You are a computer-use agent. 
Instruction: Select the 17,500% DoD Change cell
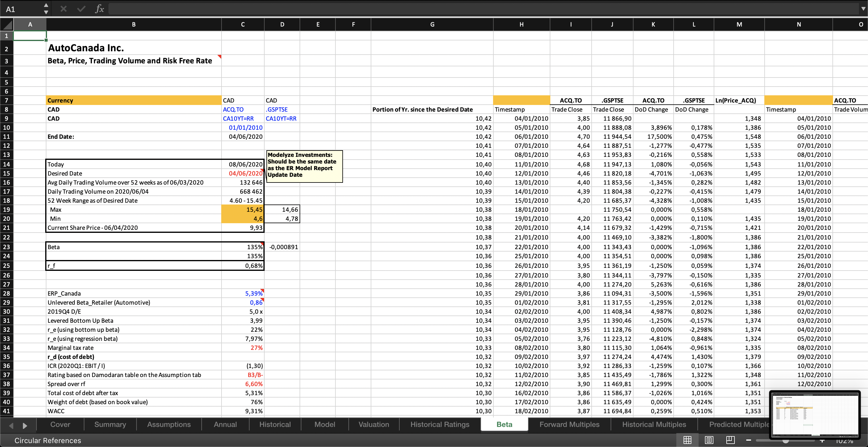(653, 137)
